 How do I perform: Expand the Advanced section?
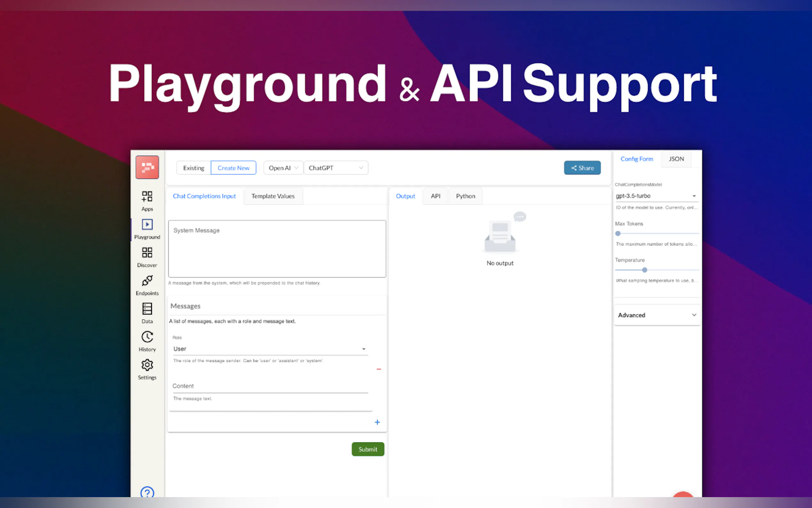pyautogui.click(x=657, y=315)
